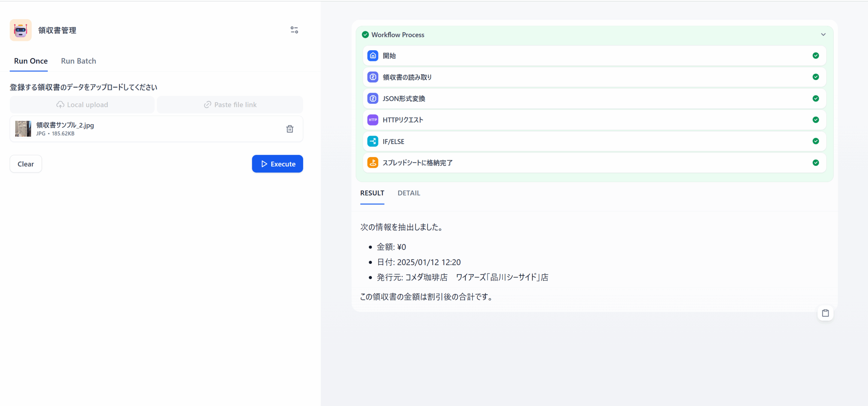Click the robot app icon beside 領収書管理
Screen dimensions: 868x406
[x=21, y=30]
